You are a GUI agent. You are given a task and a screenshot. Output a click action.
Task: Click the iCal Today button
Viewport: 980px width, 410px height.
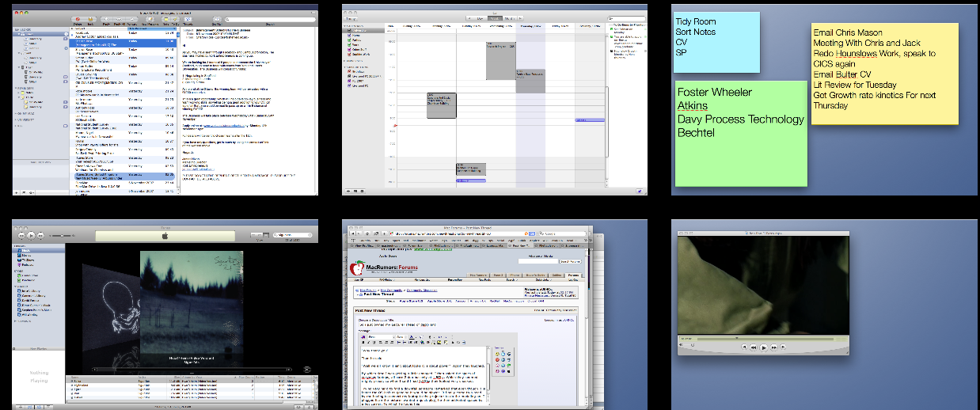[x=351, y=18]
